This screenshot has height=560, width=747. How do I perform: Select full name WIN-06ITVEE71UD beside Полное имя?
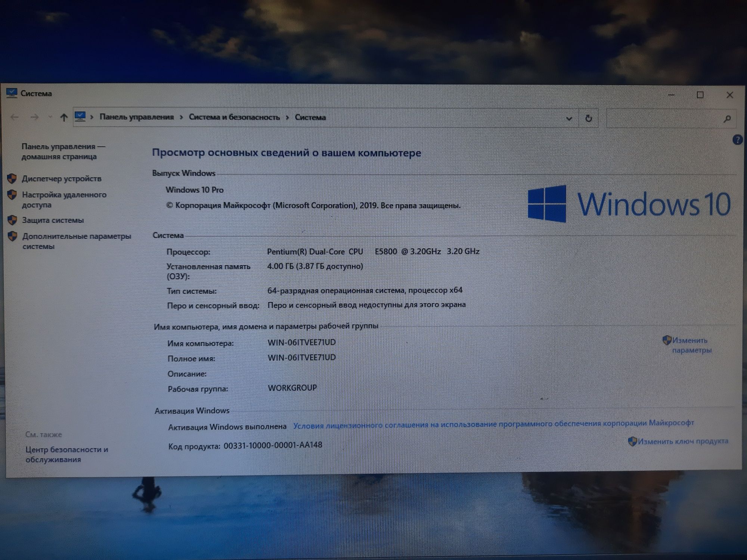302,357
